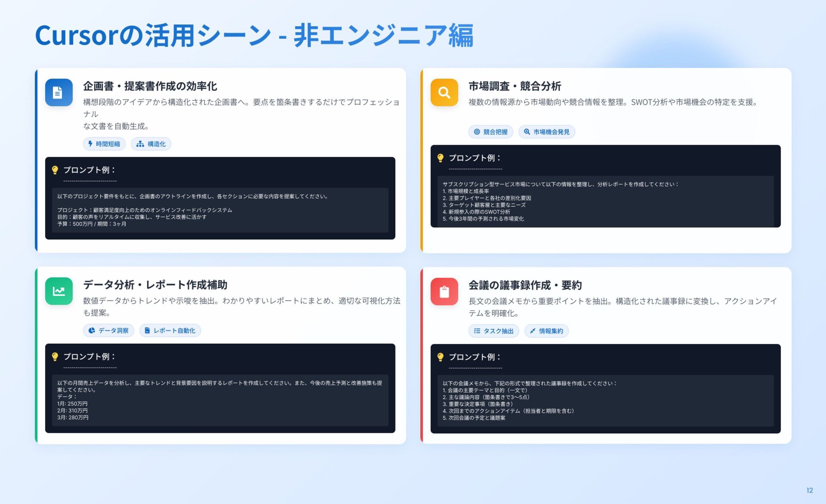Click heading 会議の議事録作成・要約
The image size is (826, 504).
coord(525,285)
